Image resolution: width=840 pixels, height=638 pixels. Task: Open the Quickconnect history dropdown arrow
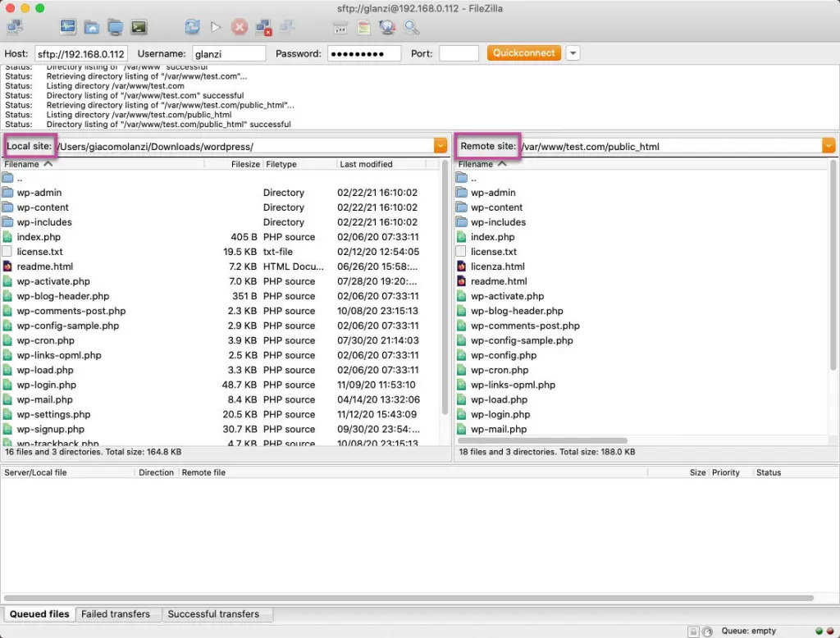(x=573, y=53)
